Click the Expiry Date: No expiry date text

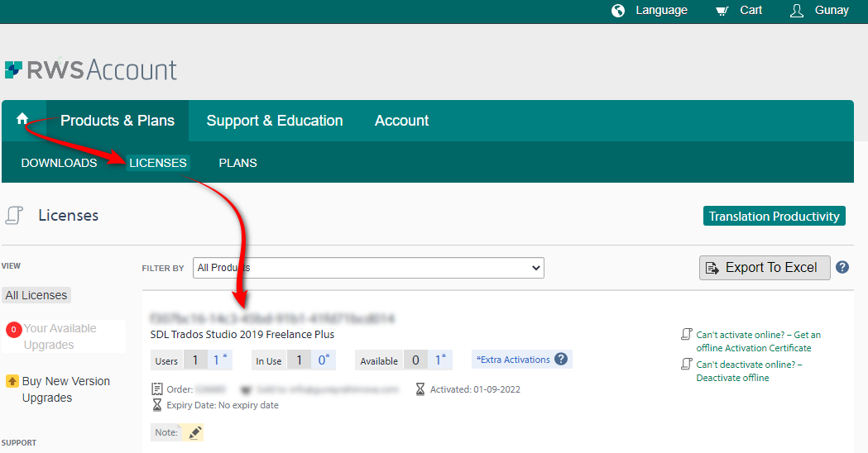click(x=223, y=405)
